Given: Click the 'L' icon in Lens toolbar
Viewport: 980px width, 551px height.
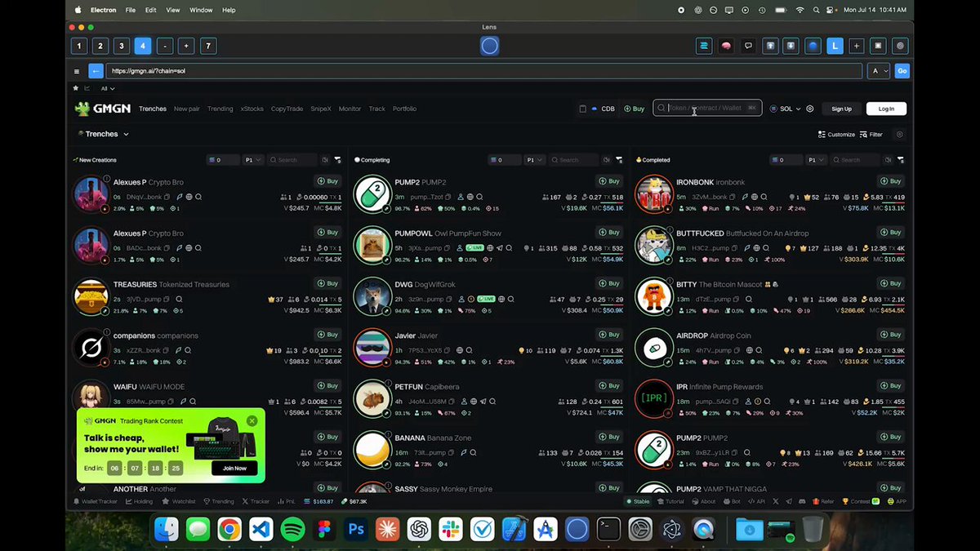Looking at the screenshot, I should (x=835, y=47).
